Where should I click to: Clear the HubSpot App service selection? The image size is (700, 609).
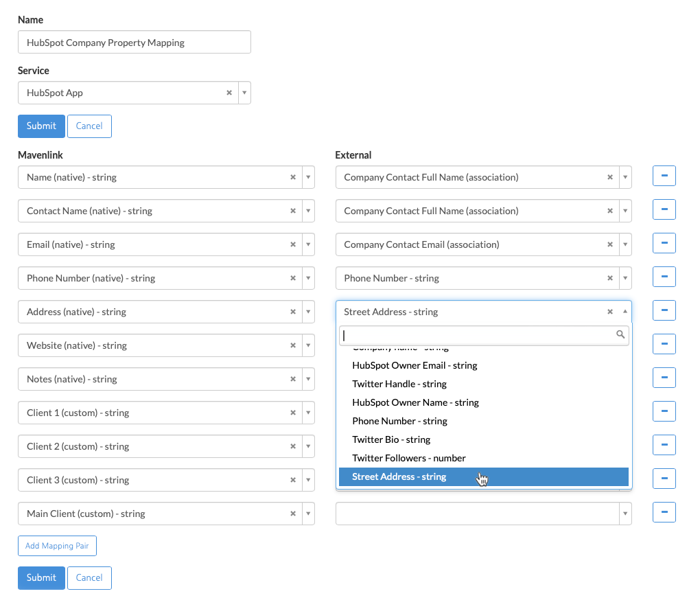click(229, 93)
